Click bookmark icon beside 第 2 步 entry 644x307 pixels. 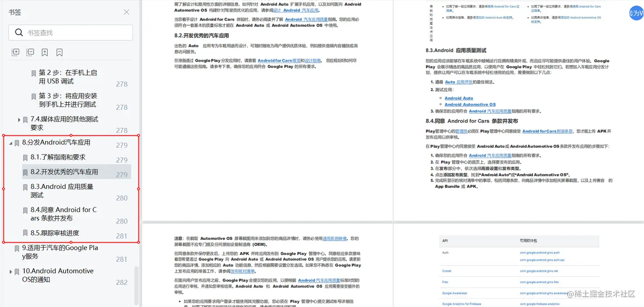(x=34, y=73)
